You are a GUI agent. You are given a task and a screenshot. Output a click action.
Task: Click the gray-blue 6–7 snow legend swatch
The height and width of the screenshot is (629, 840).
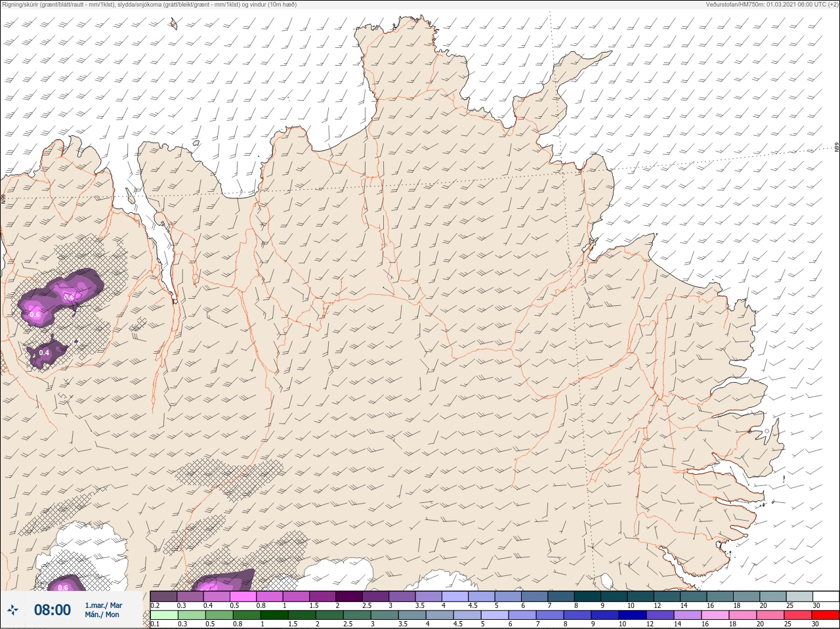pyautogui.click(x=535, y=597)
